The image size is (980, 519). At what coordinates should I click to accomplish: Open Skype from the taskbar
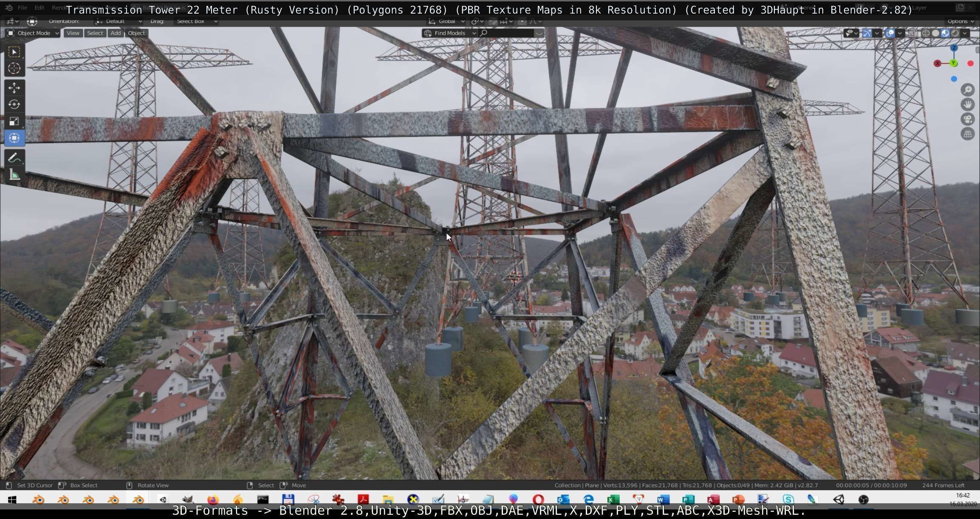point(788,499)
